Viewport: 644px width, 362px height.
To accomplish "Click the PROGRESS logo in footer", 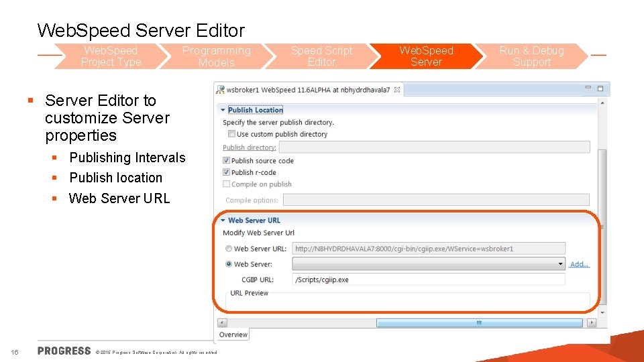I will (64, 351).
